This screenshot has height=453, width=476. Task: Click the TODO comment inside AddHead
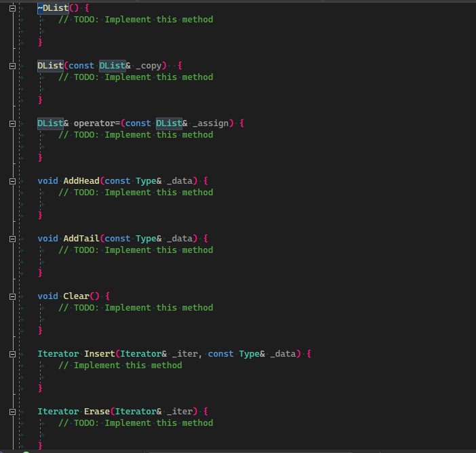click(x=136, y=193)
